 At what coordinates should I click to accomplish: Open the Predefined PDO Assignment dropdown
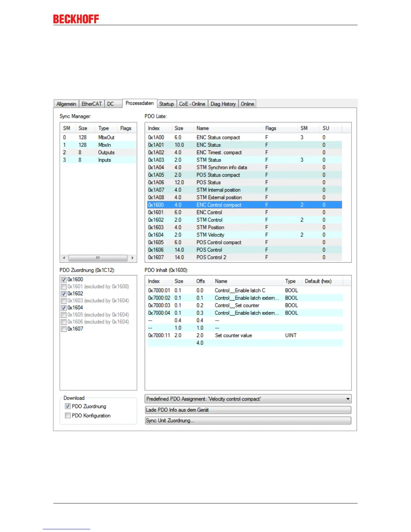point(248,399)
